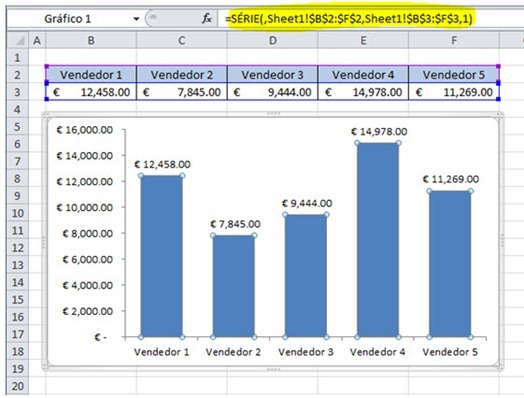Click Vendedor 4 category axis label

click(x=378, y=352)
